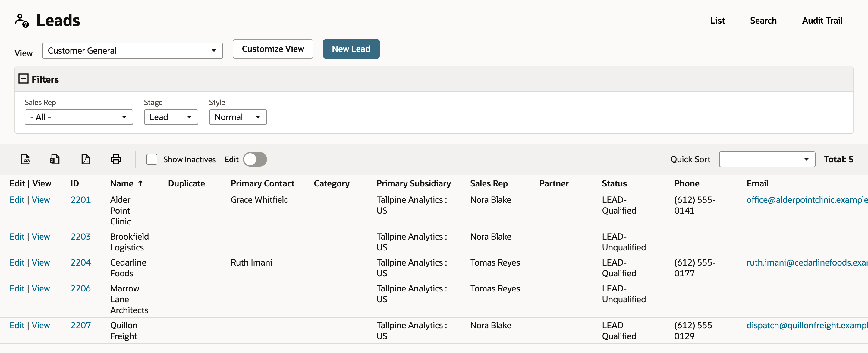Export list to Excel icon
This screenshot has height=353, width=868.
55,159
